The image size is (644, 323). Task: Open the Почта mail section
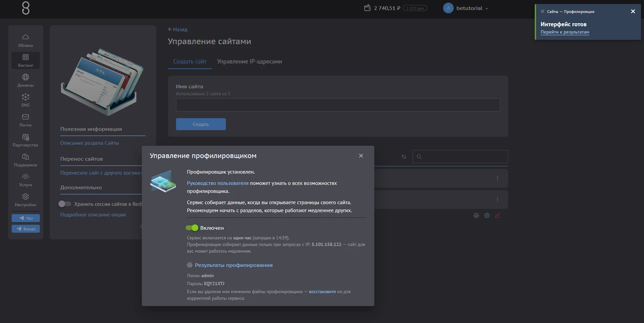tap(26, 120)
